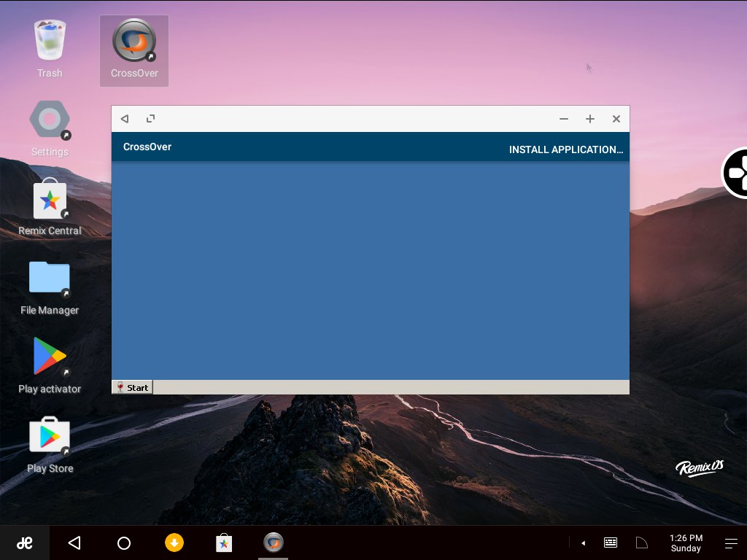
Task: Click INSTALL APPLICATION... in CrossOver
Action: click(x=566, y=149)
